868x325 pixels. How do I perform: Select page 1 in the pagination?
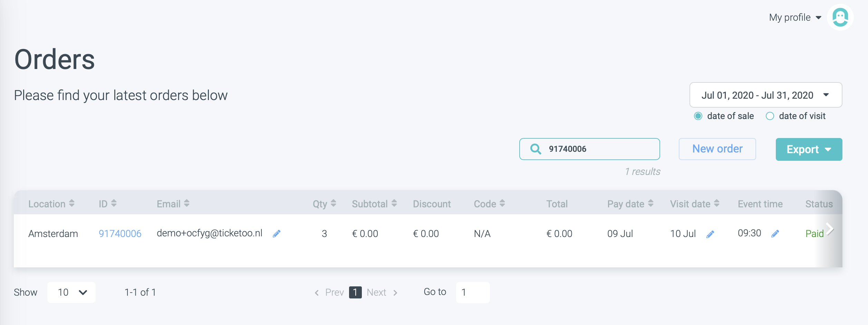tap(355, 293)
